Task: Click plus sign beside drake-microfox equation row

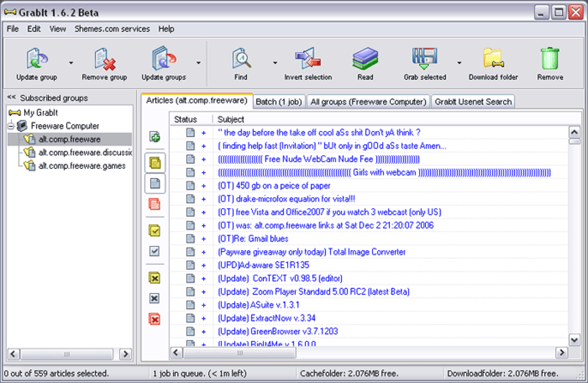Action: (x=203, y=199)
